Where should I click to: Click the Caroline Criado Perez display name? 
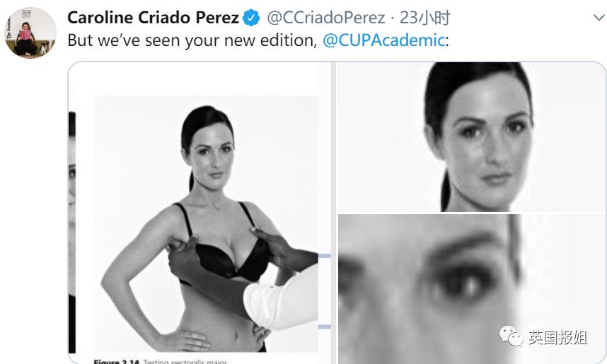pos(154,18)
